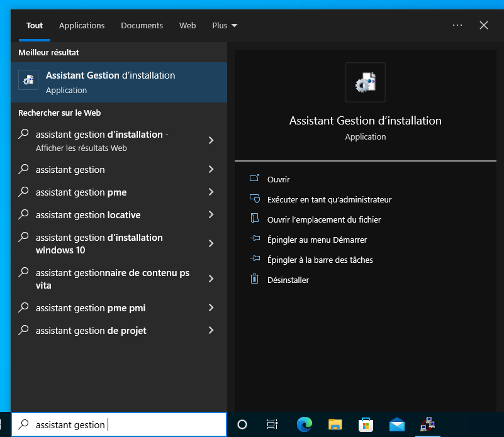
Task: Switch to the Documents tab
Action: click(142, 25)
